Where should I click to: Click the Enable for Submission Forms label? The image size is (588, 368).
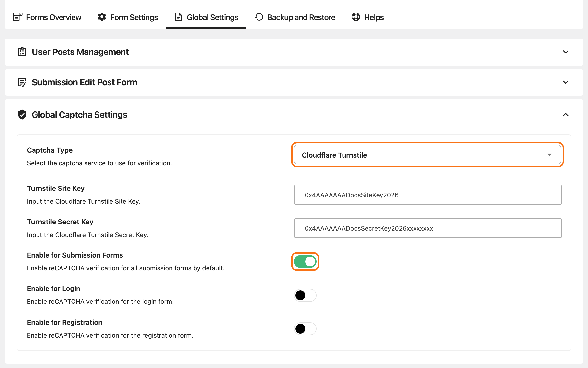(75, 255)
